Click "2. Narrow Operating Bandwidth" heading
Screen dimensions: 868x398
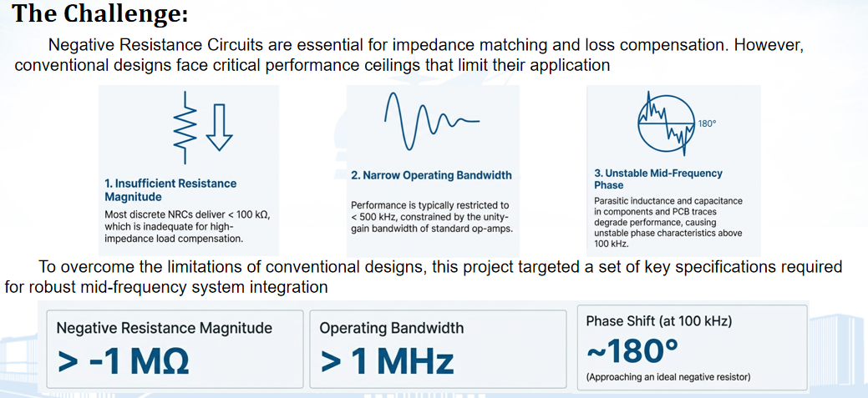(x=431, y=175)
